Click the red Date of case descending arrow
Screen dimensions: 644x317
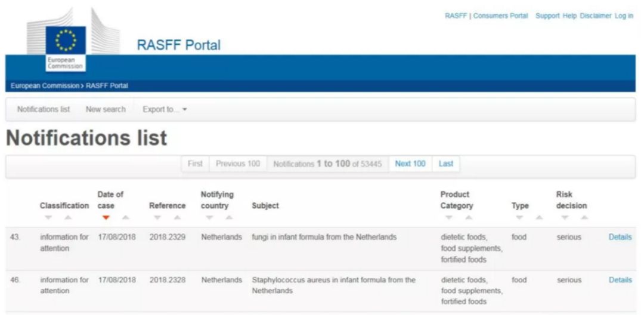[x=106, y=217]
